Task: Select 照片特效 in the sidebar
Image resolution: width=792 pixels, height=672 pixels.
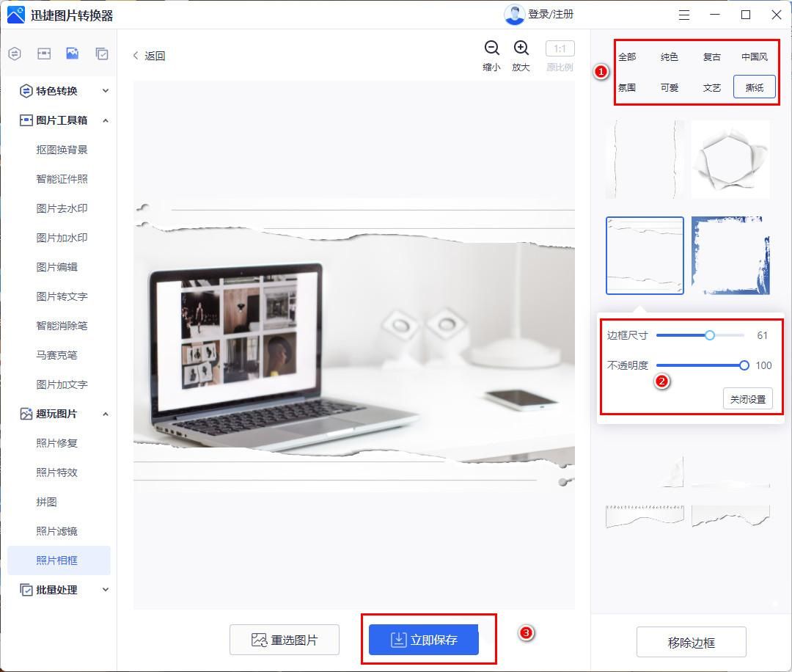Action: (x=56, y=472)
